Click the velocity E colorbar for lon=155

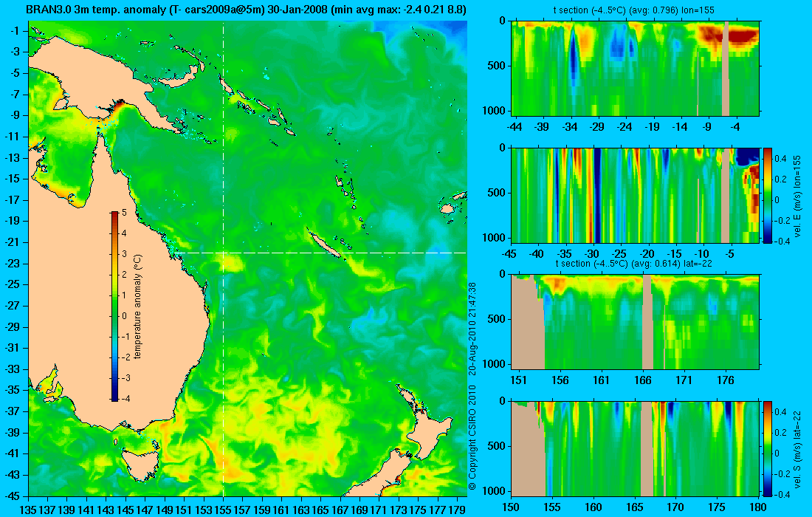pyautogui.click(x=767, y=195)
